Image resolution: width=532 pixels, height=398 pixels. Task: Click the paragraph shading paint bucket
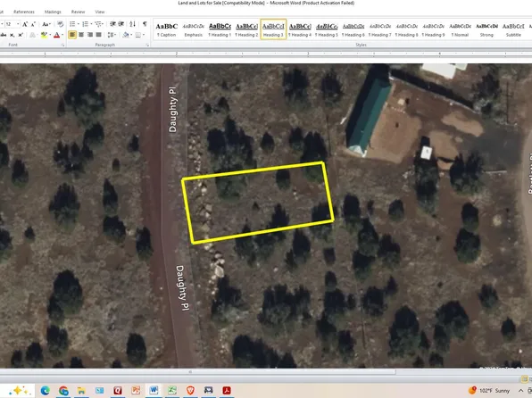pyautogui.click(x=126, y=35)
